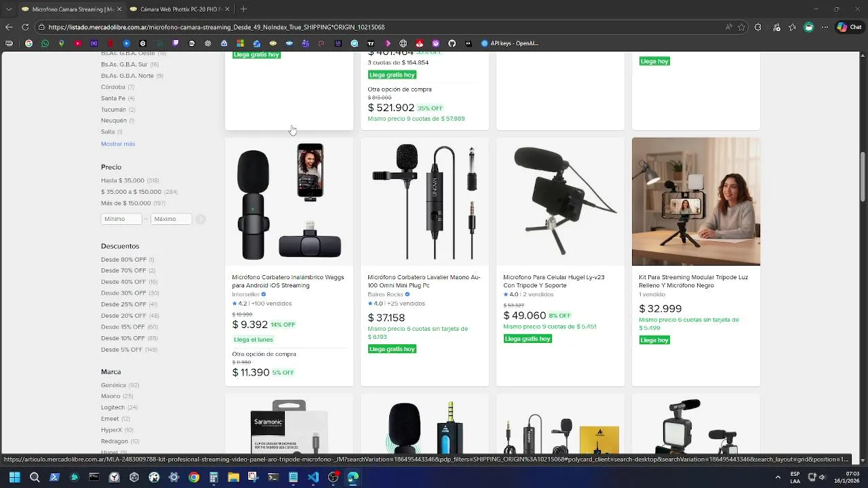
Task: Expand locations with Mostrar más
Action: [118, 144]
